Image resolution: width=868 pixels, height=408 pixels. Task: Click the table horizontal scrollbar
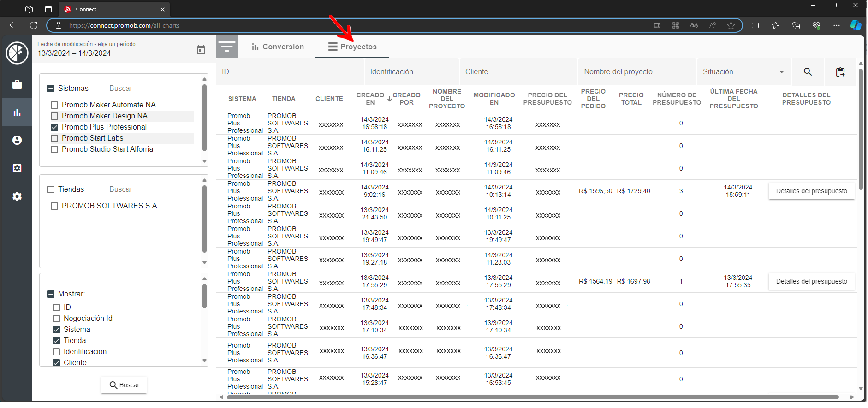click(x=532, y=397)
